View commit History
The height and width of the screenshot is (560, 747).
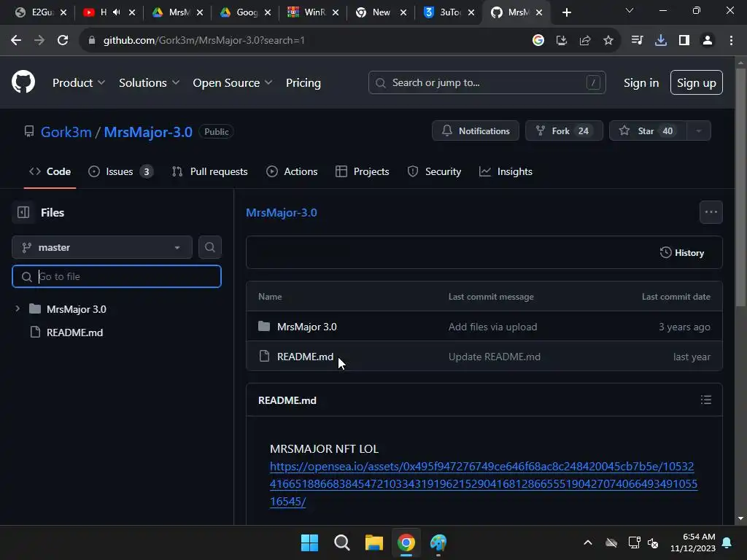click(x=682, y=253)
